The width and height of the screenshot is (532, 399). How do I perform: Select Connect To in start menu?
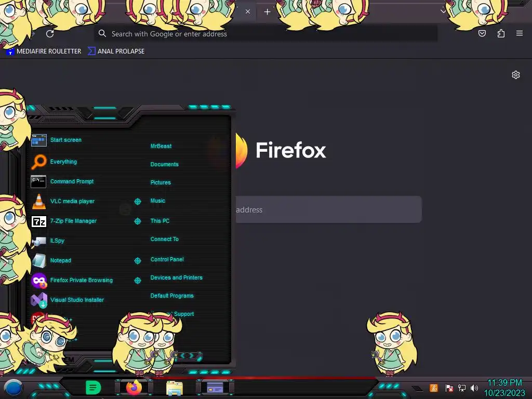(x=164, y=239)
